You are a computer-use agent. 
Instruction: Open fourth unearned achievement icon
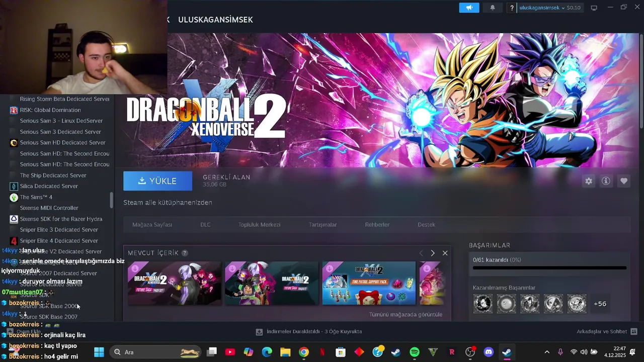click(553, 304)
